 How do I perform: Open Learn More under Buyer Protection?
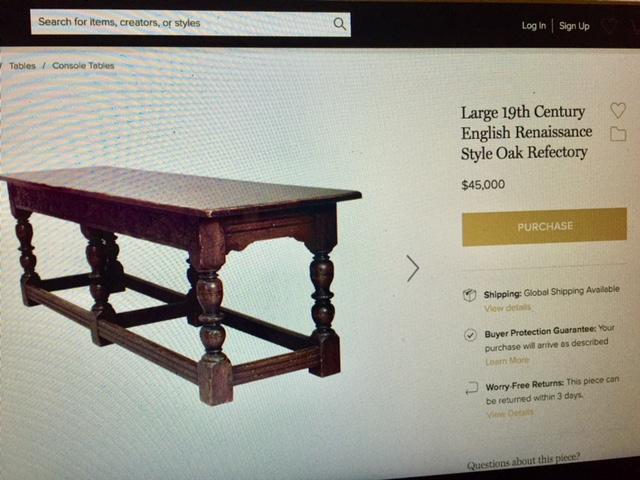tap(507, 361)
